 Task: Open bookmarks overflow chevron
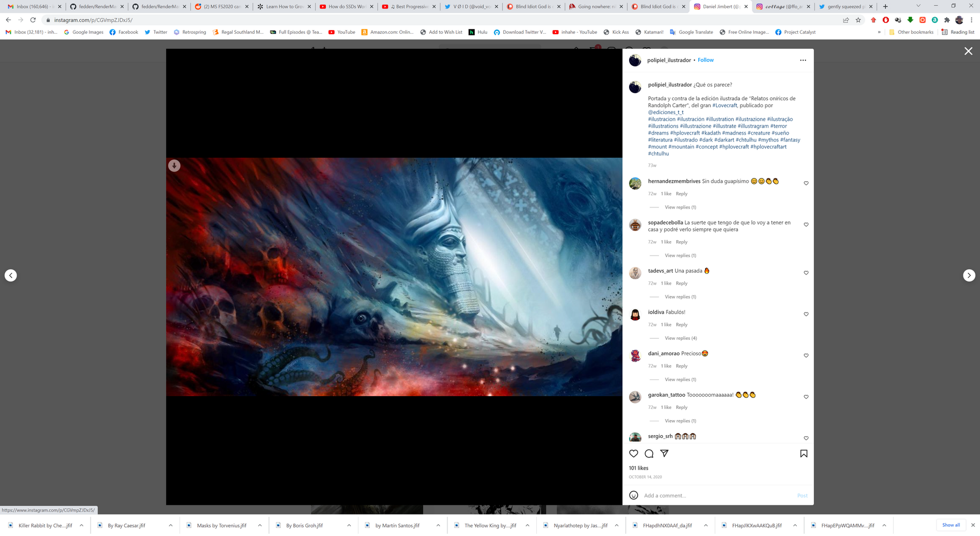(x=879, y=32)
